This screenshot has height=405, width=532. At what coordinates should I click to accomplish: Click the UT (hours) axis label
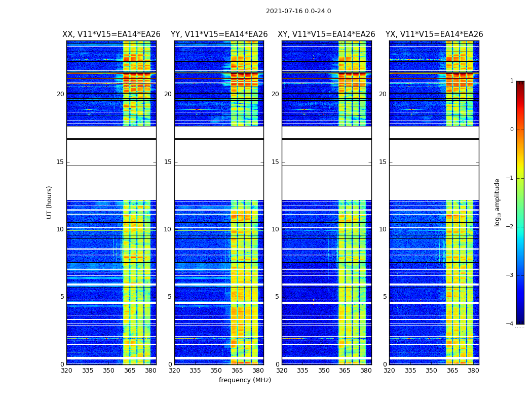point(49,202)
